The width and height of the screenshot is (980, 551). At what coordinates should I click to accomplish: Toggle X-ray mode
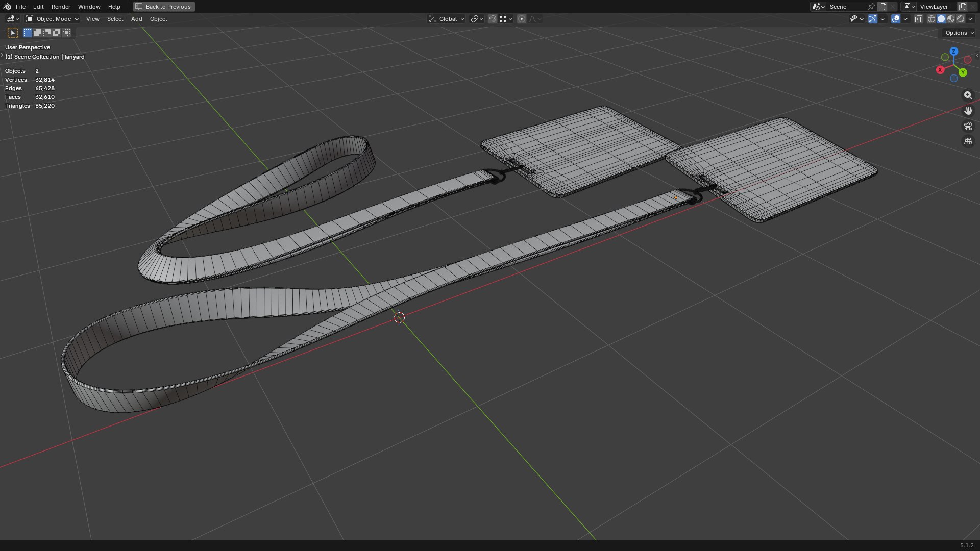click(918, 19)
